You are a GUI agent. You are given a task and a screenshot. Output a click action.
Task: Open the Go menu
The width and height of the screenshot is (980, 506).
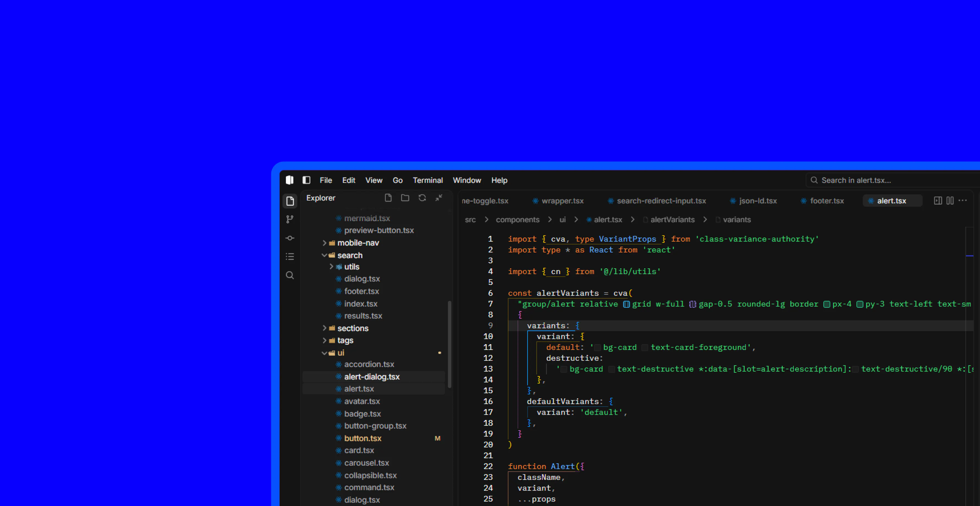point(398,180)
